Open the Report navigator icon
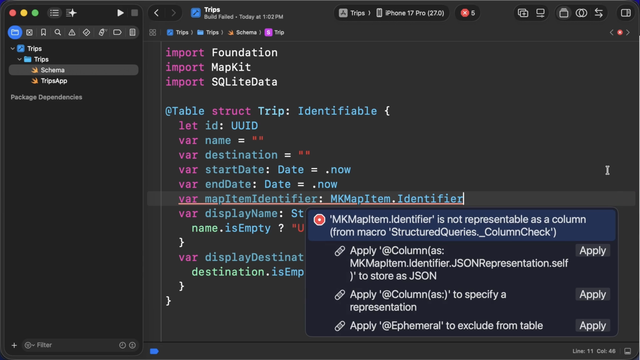 pyautogui.click(x=132, y=32)
